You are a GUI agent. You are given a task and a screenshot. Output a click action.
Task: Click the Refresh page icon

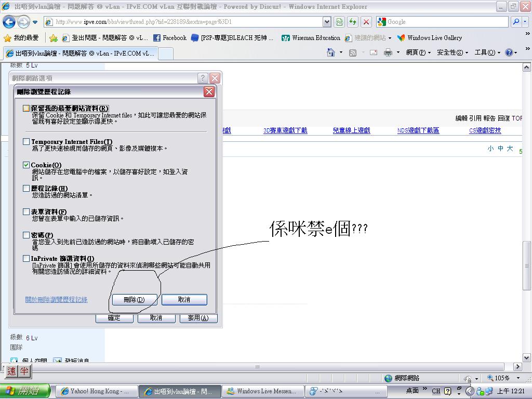point(353,22)
